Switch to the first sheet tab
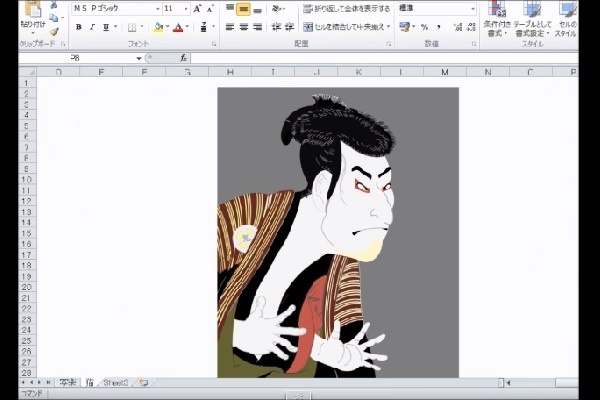600x400 pixels. tap(67, 382)
